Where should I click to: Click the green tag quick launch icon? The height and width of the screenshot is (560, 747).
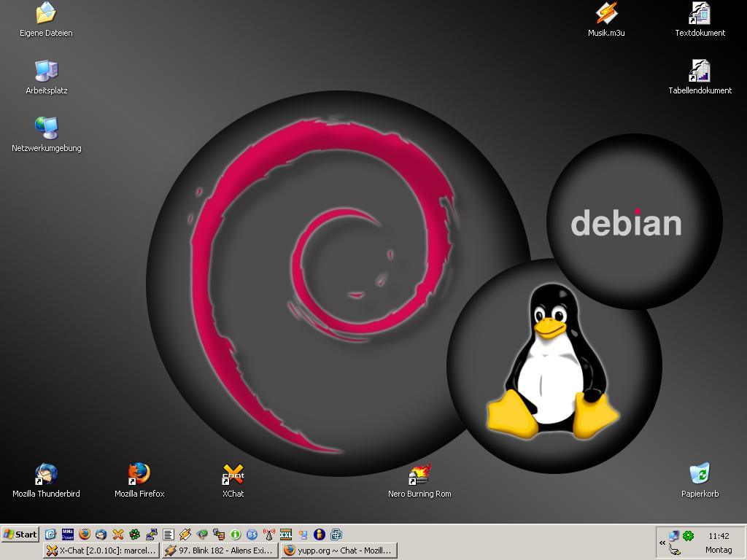(x=202, y=534)
